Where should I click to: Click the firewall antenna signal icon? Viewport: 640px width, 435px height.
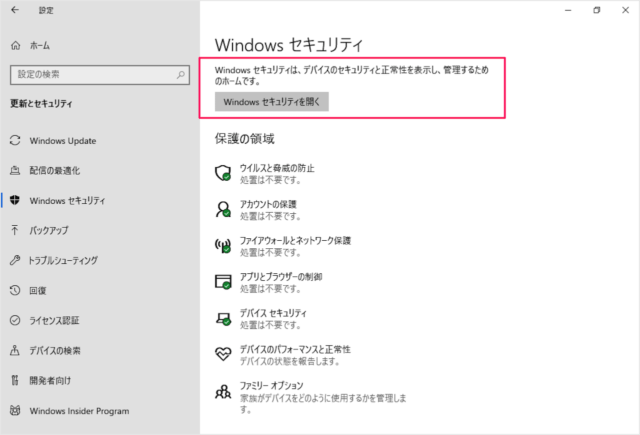click(x=223, y=246)
